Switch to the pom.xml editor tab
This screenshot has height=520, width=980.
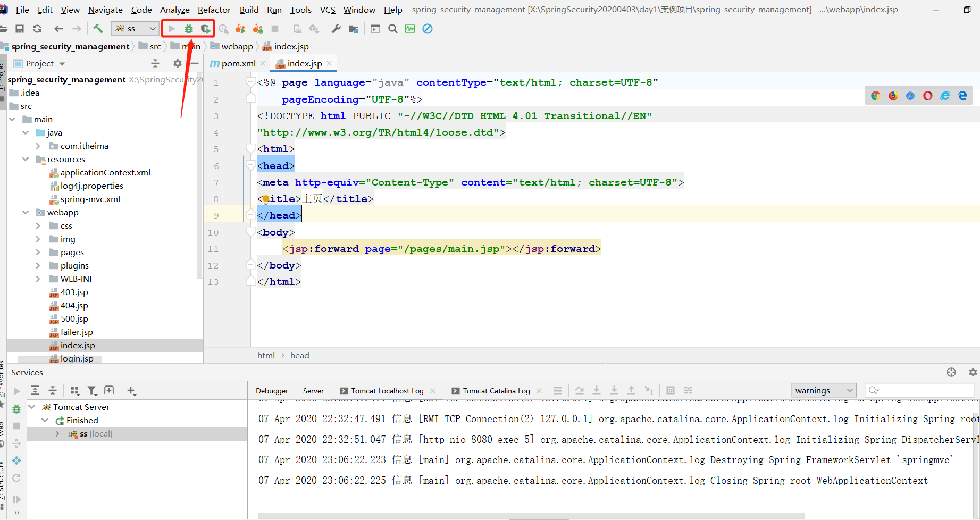pyautogui.click(x=238, y=63)
